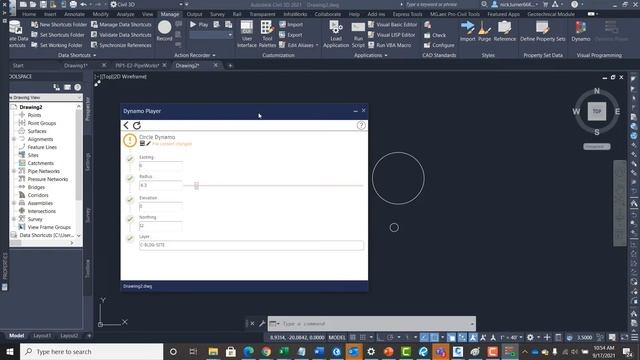Click the Purge styles icon

click(x=484, y=31)
